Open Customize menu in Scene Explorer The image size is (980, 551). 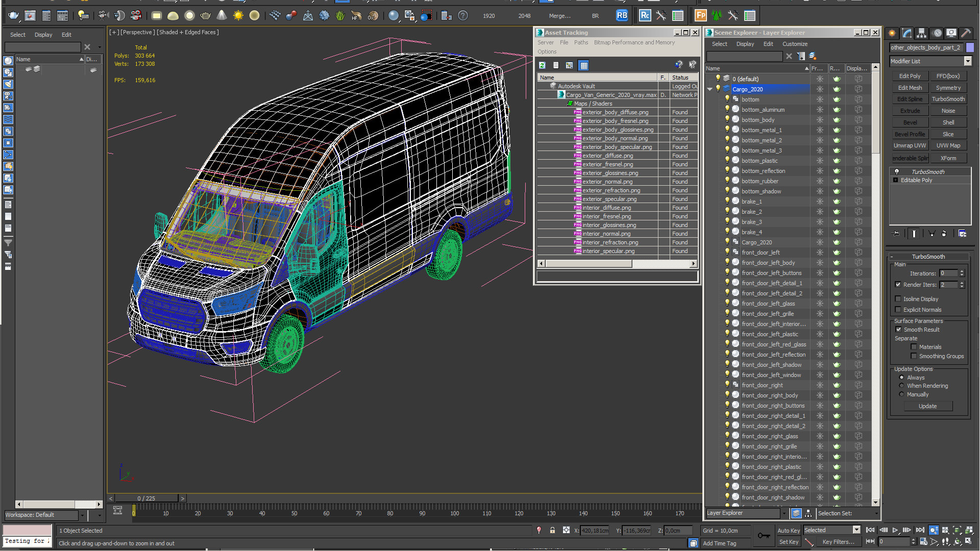(795, 44)
